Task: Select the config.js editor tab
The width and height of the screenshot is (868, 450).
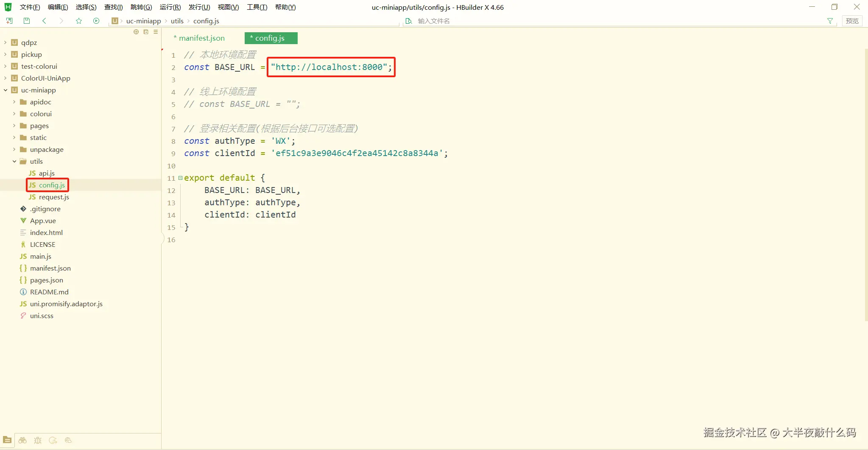Action: point(271,38)
